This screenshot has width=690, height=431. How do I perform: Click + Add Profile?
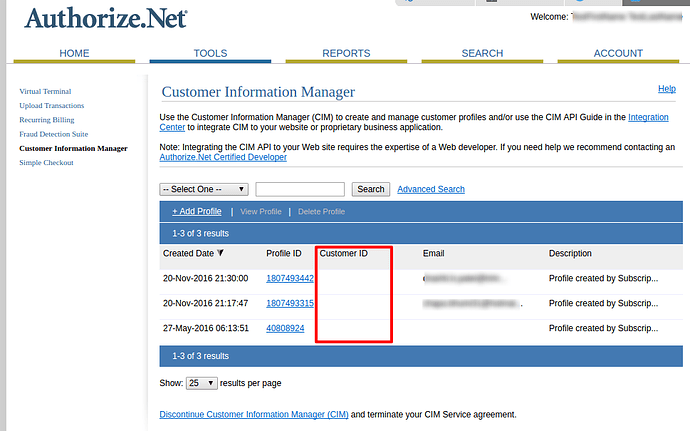197,211
